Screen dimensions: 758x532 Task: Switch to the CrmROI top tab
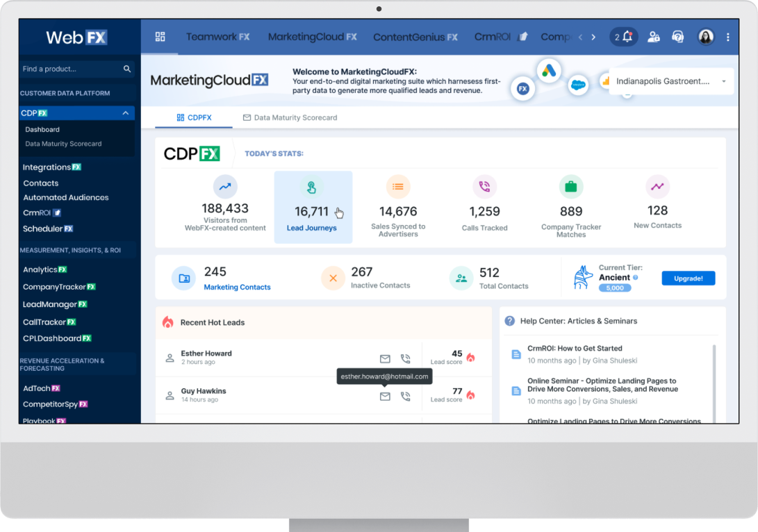(x=501, y=37)
